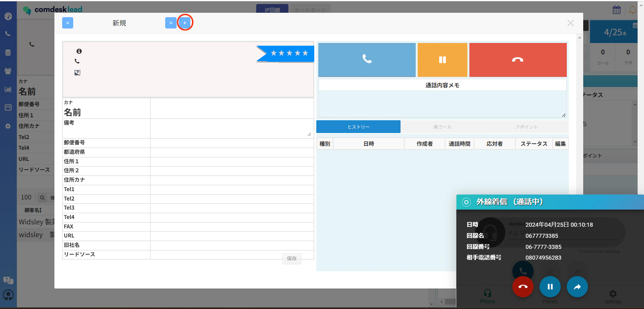
Task: Open the notification bell icon
Action: 632,10
